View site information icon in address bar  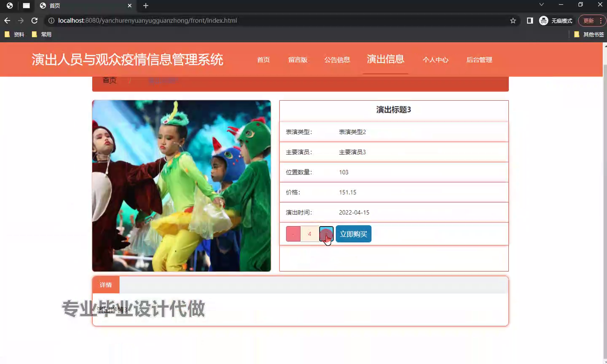tap(51, 20)
